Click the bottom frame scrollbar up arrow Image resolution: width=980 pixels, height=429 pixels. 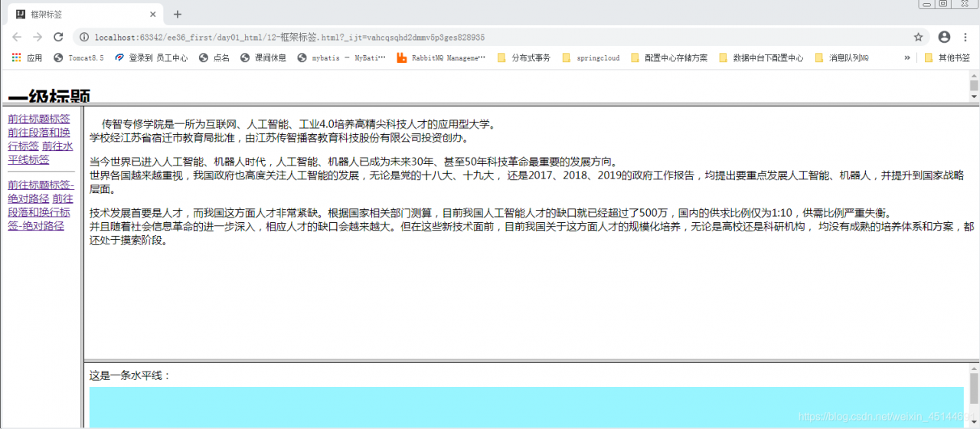click(974, 367)
